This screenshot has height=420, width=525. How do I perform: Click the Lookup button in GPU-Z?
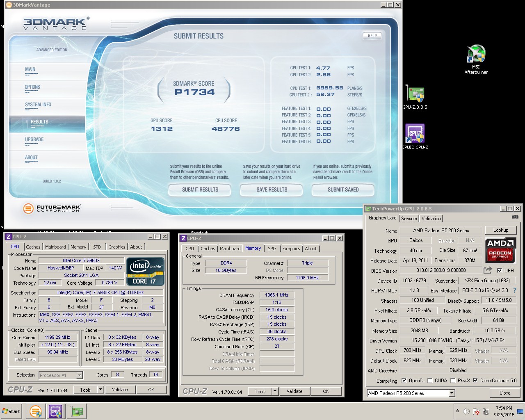501,230
